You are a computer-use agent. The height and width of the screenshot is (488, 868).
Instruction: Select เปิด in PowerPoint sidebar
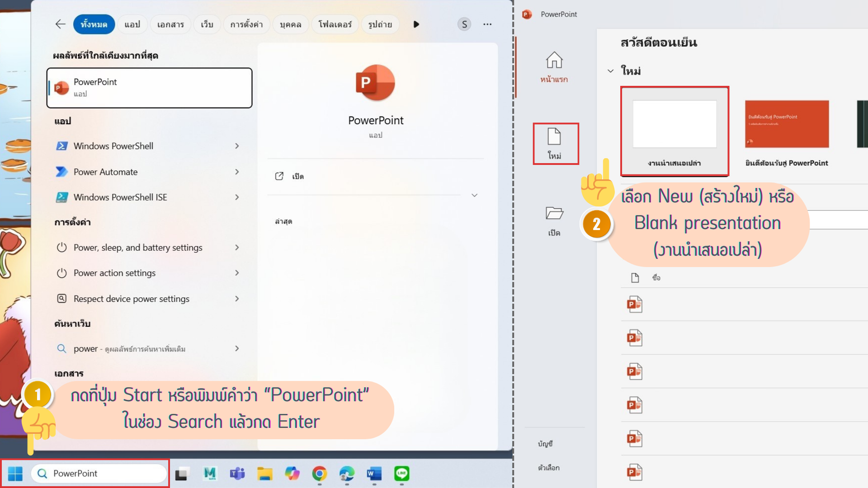(x=554, y=221)
